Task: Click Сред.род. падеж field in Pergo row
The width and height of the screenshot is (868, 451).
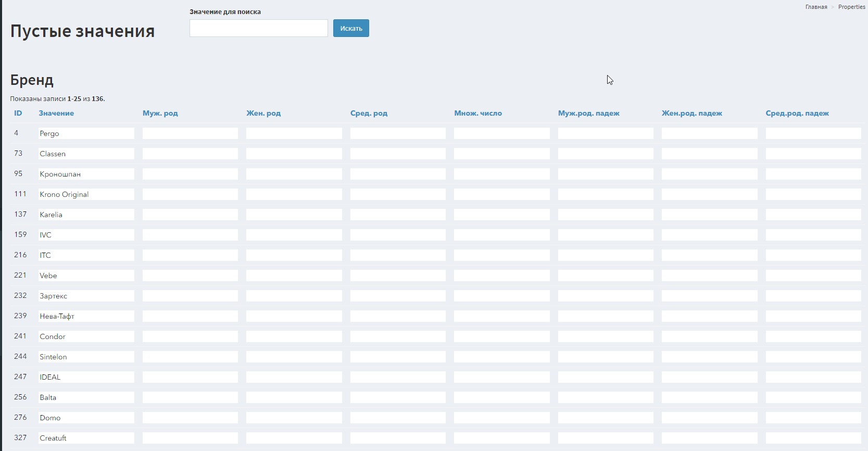Action: coord(813,133)
